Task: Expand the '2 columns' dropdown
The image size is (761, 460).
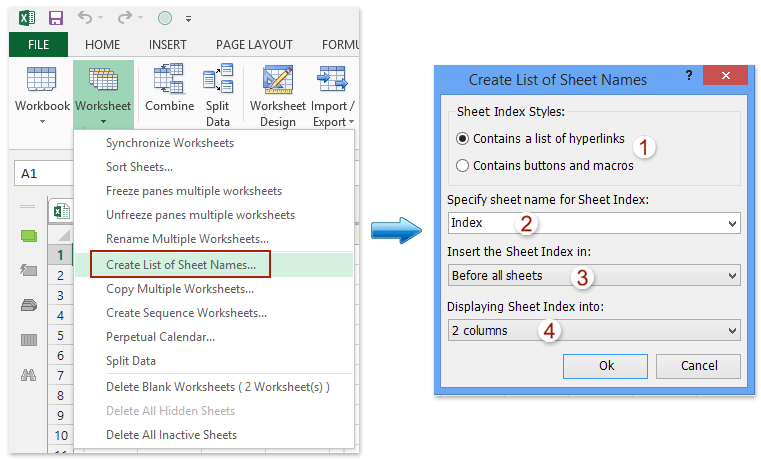Action: coord(733,330)
